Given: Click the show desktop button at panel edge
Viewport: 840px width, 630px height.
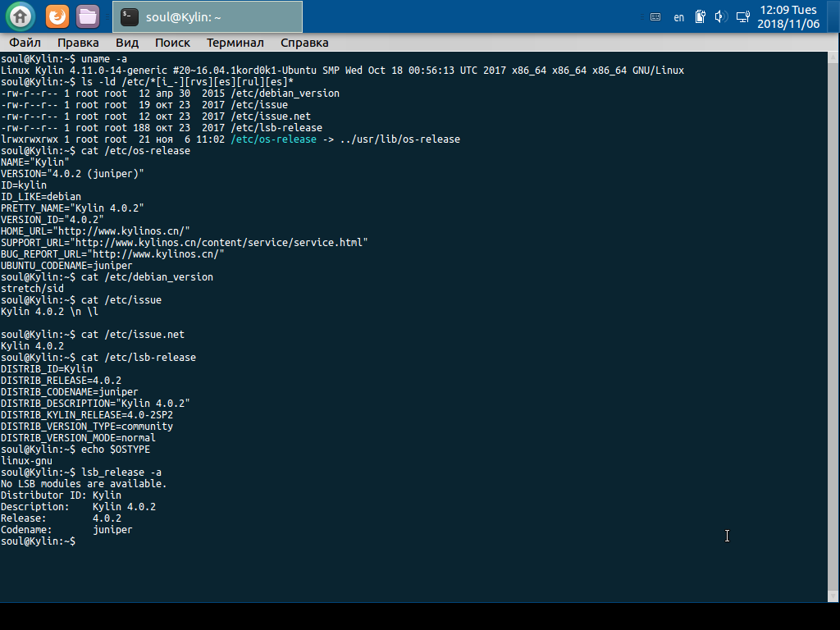Looking at the screenshot, I should (833, 16).
